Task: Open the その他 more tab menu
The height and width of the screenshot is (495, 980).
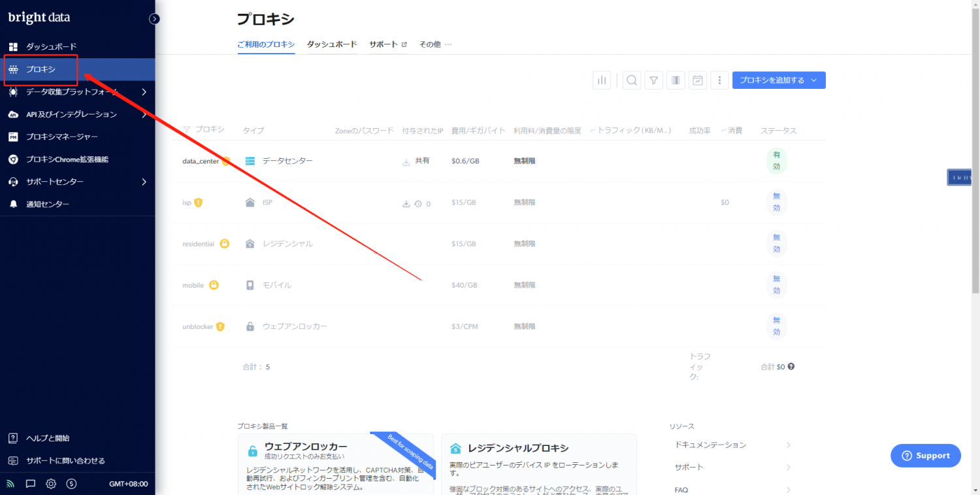Action: click(x=435, y=44)
